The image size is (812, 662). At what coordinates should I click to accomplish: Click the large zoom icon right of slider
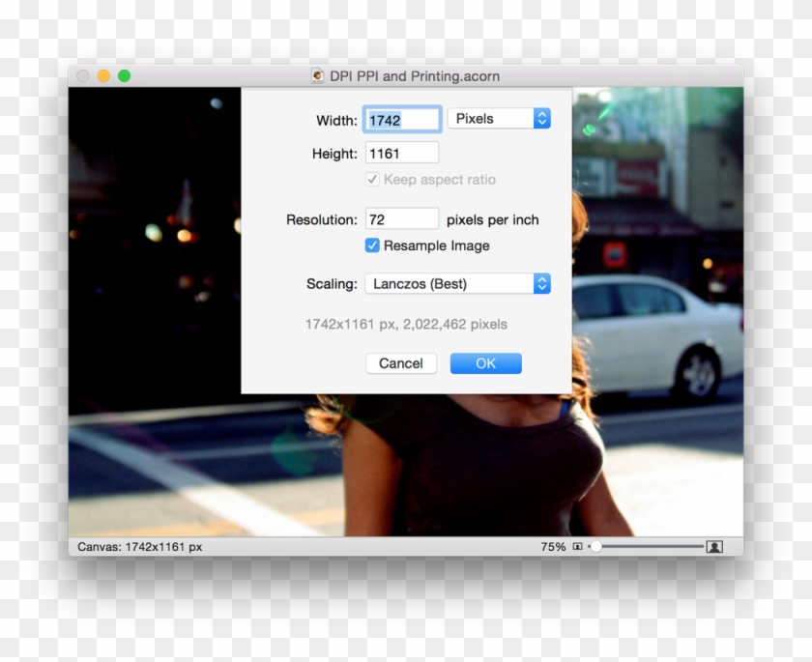coord(713,546)
